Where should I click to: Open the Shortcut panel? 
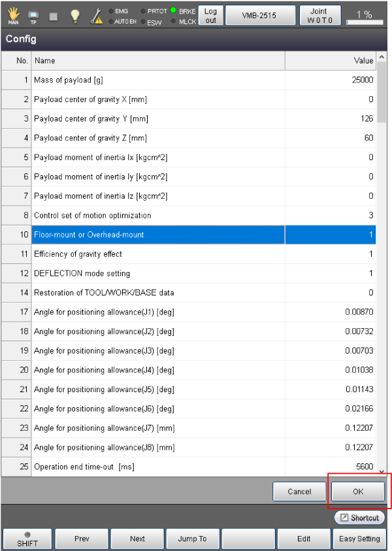[x=359, y=518]
